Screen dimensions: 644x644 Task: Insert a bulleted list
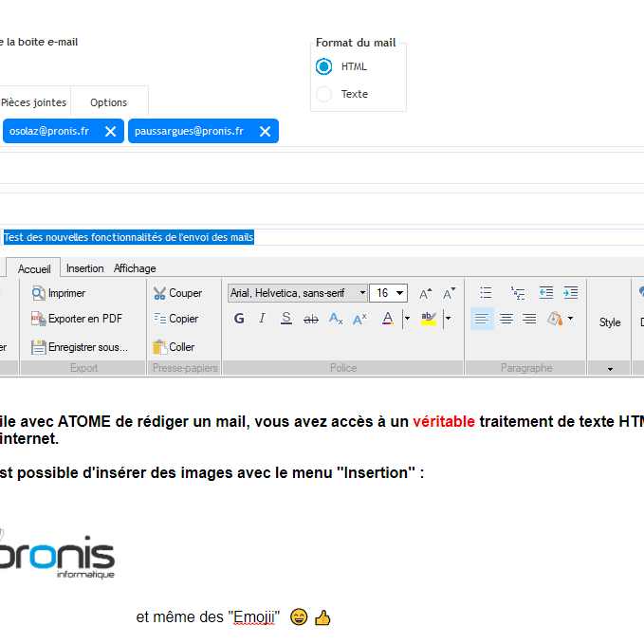[x=486, y=293]
